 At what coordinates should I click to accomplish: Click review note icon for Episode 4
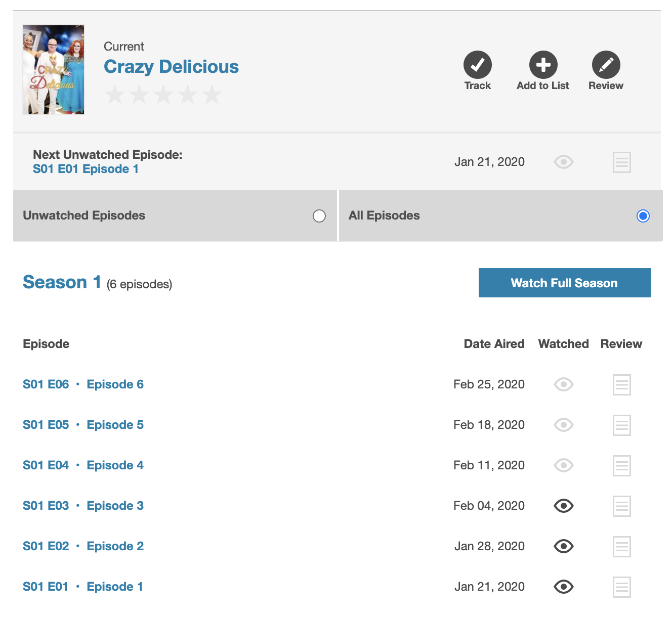pyautogui.click(x=621, y=466)
